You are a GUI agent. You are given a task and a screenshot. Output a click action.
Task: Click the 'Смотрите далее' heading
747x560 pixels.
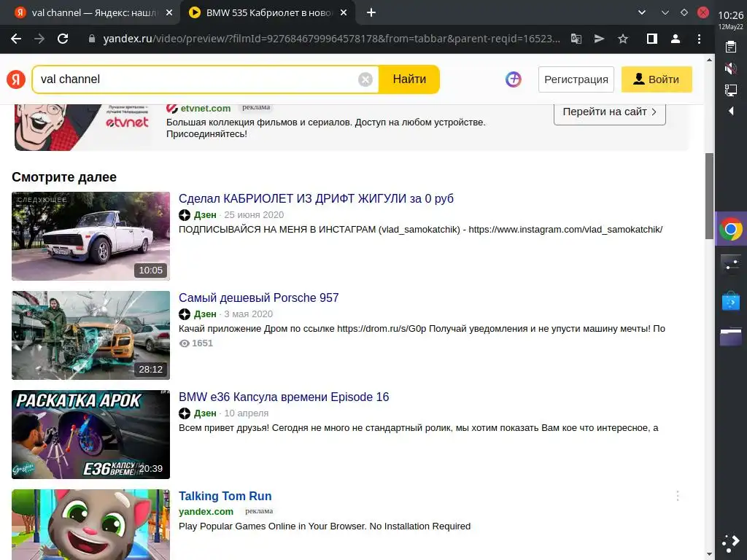(64, 177)
